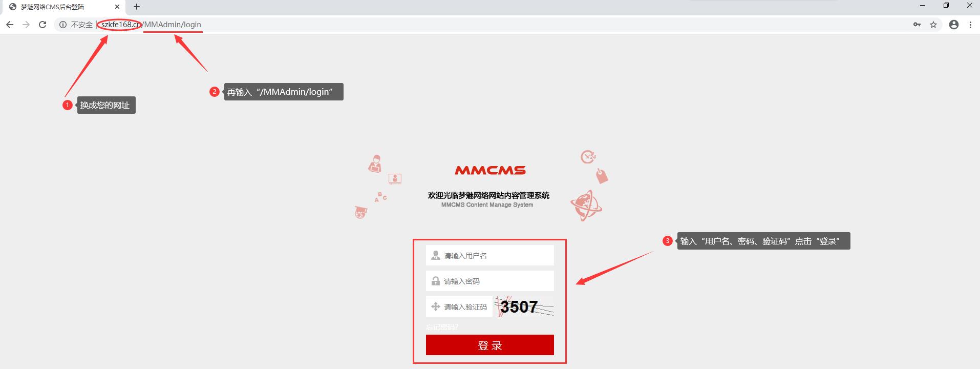Open the Chrome profile avatar icon
The width and height of the screenshot is (980, 369).
click(x=953, y=25)
